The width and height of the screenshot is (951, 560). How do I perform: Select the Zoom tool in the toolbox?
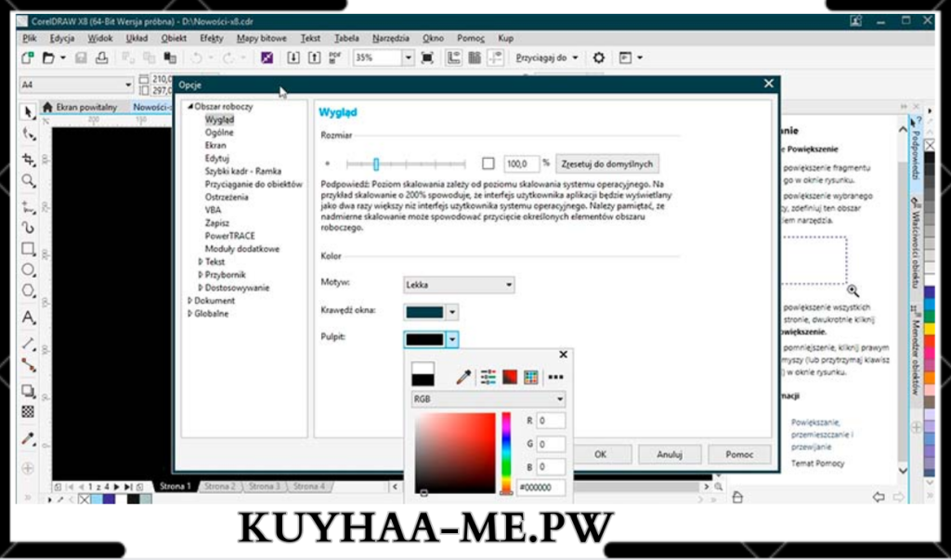tap(28, 181)
